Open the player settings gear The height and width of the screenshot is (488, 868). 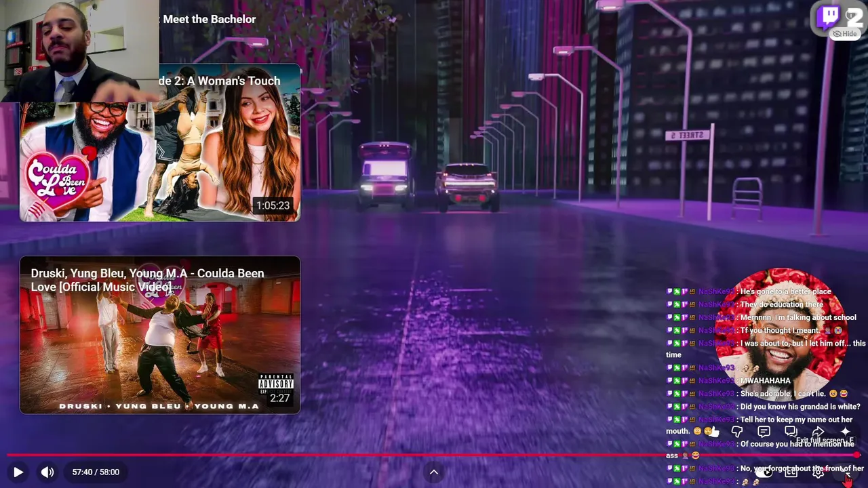[x=818, y=472]
